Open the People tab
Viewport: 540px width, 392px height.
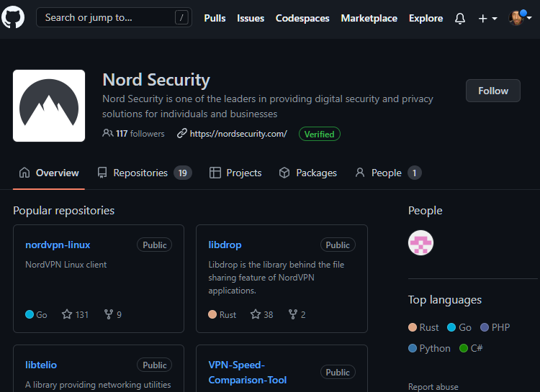(388, 173)
